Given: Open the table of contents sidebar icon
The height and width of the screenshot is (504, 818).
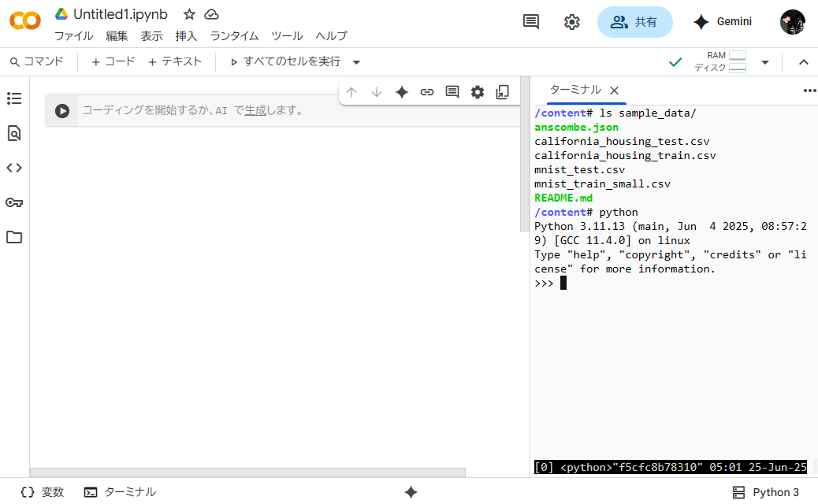Looking at the screenshot, I should point(14,98).
